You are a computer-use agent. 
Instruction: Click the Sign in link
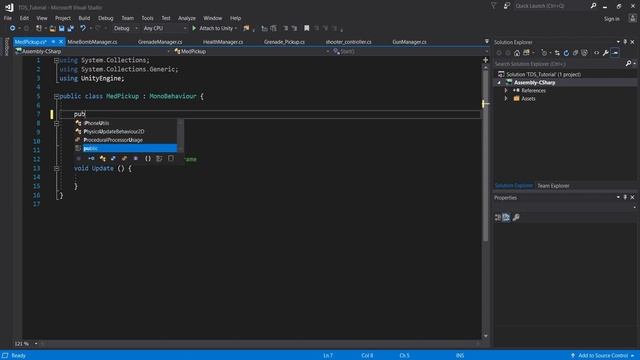(x=611, y=19)
